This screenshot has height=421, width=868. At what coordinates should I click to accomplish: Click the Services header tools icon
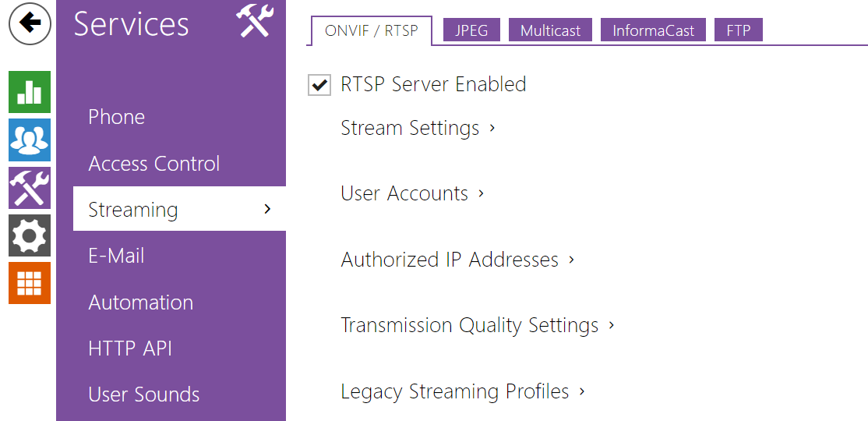[x=255, y=21]
